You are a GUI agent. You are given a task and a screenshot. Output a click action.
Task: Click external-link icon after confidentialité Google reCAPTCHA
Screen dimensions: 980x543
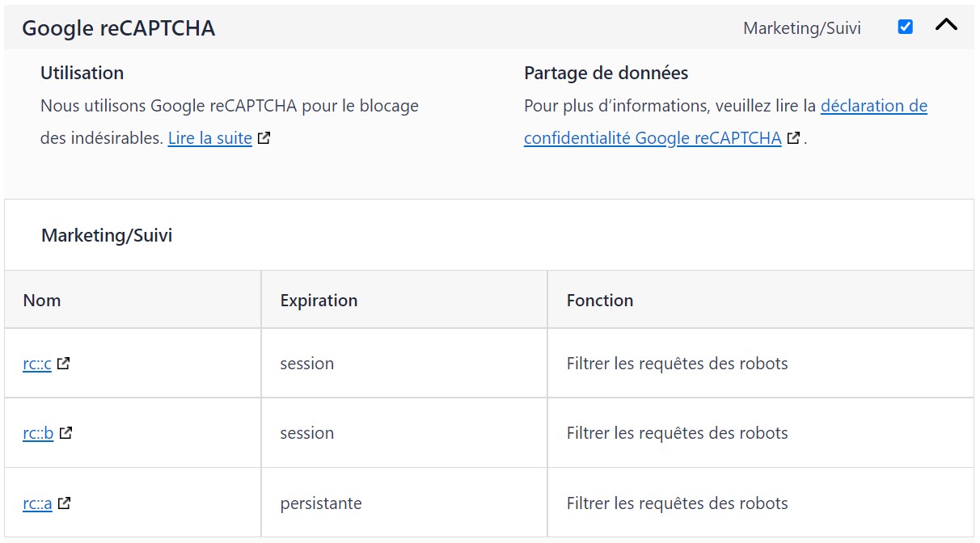(793, 138)
